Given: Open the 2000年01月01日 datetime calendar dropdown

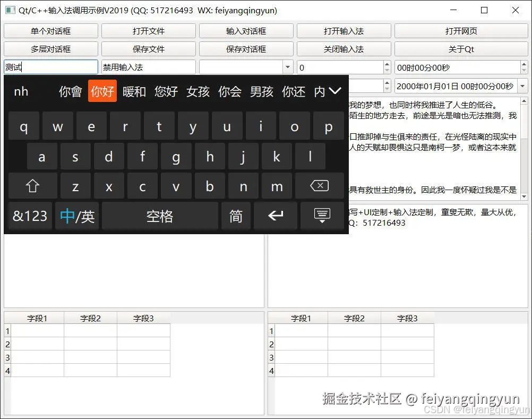Looking at the screenshot, I should point(522,86).
